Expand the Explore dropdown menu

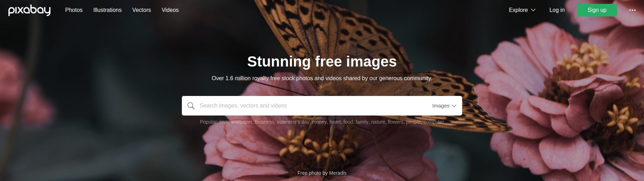522,10
